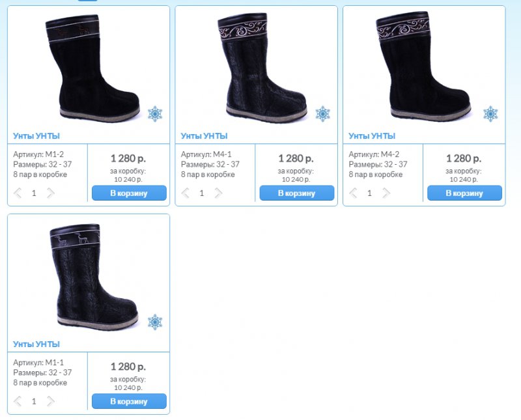Image resolution: width=521 pixels, height=420 pixels.
Task: Click the snowflake icon on the M4-2 boot
Action: coord(490,114)
